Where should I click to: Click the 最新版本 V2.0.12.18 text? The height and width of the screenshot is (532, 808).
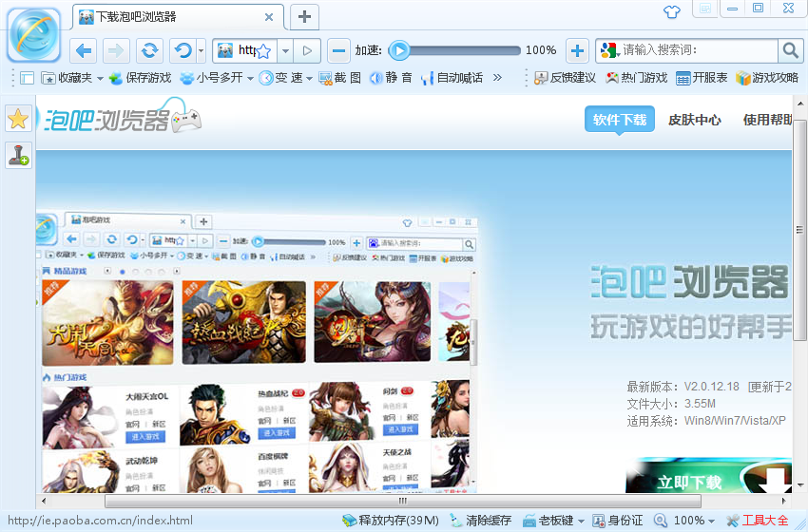click(683, 387)
